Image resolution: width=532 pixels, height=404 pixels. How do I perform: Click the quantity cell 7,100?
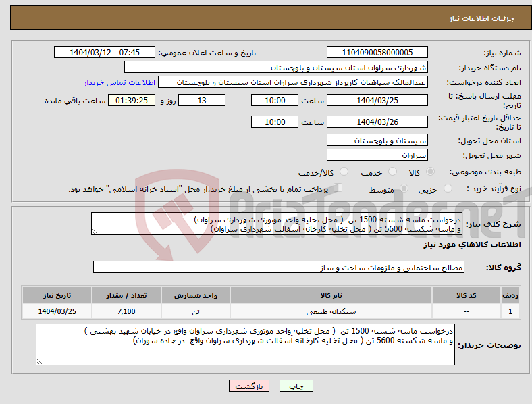[126, 311]
